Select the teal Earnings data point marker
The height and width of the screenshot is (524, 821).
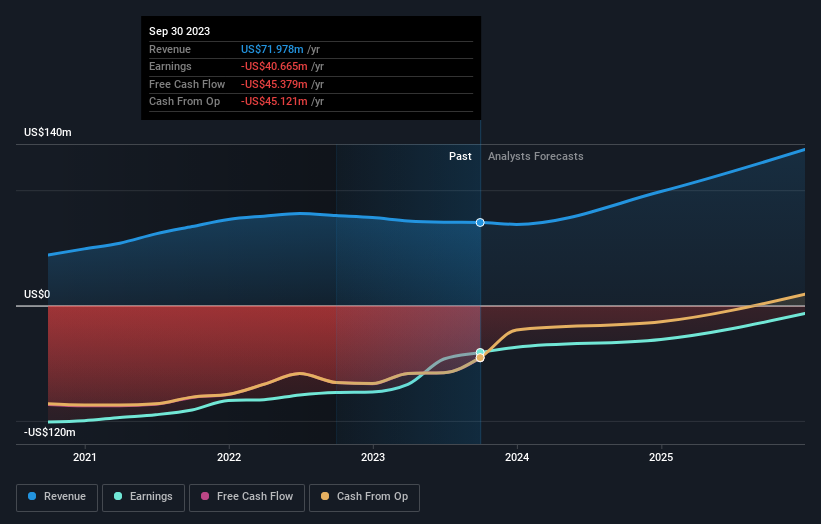(480, 352)
